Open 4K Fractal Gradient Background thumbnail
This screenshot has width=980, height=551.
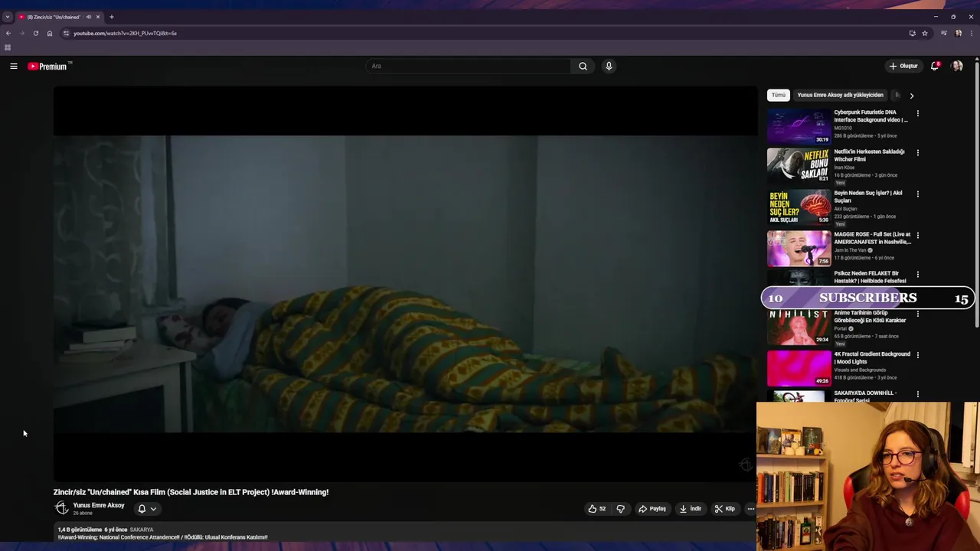799,367
